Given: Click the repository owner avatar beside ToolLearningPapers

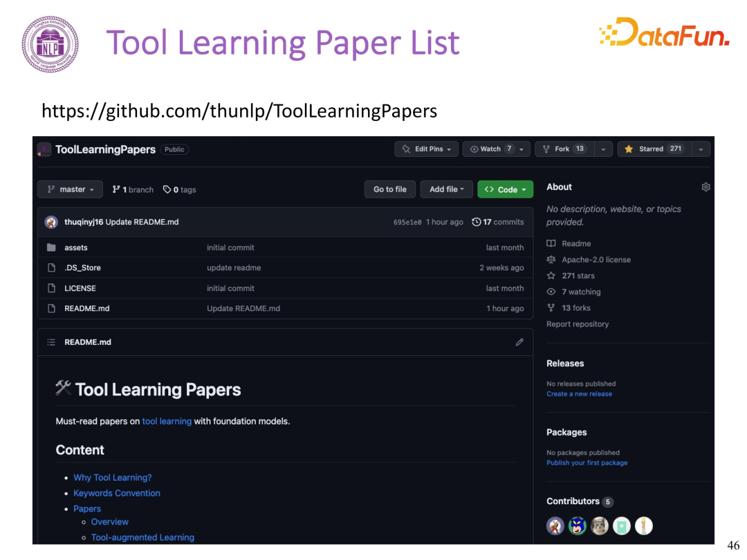Looking at the screenshot, I should [44, 149].
